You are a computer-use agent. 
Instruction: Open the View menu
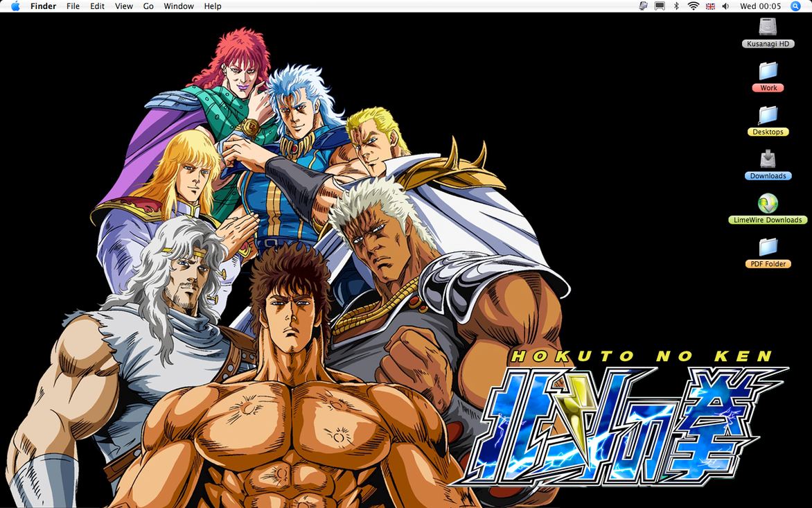[x=124, y=6]
